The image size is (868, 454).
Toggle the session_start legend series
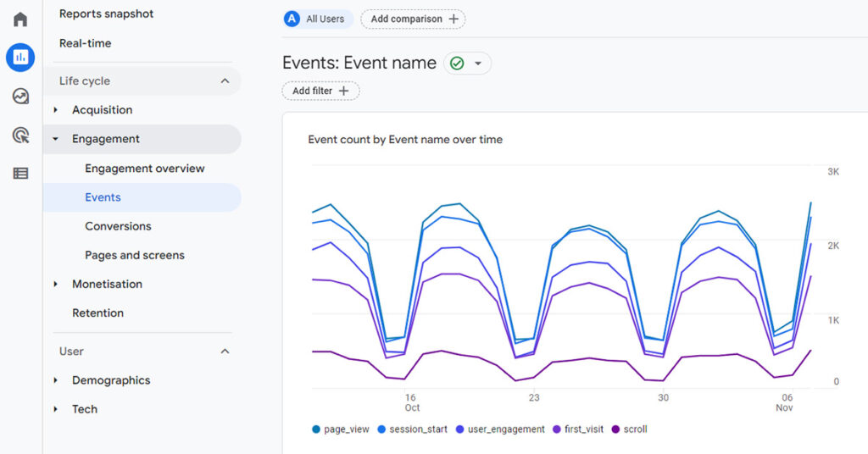click(x=412, y=429)
